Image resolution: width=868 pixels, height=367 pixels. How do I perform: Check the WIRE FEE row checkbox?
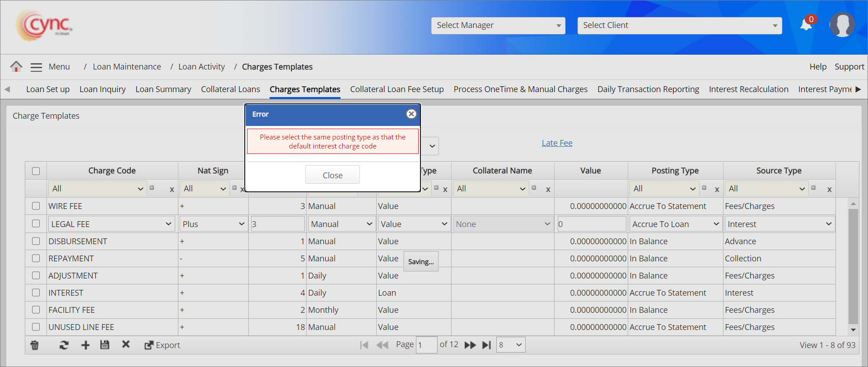[x=36, y=206]
